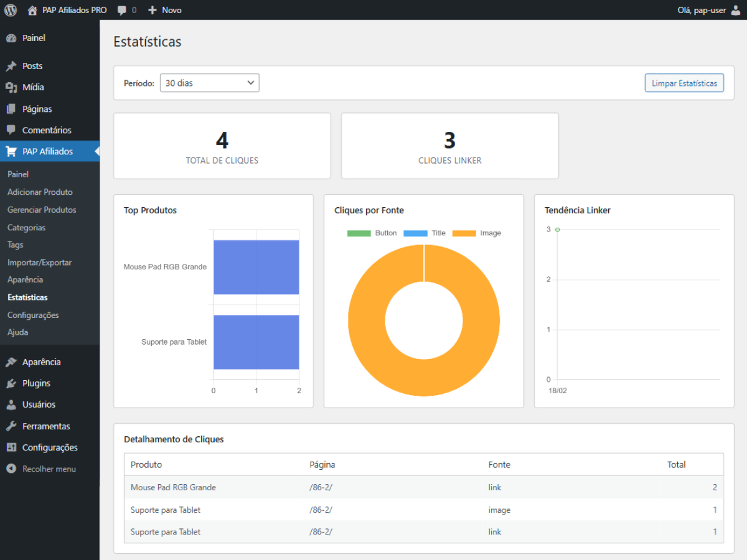Viewport: 747px width, 560px height.
Task: Click the WordPress logo in the admin bar
Action: point(10,9)
